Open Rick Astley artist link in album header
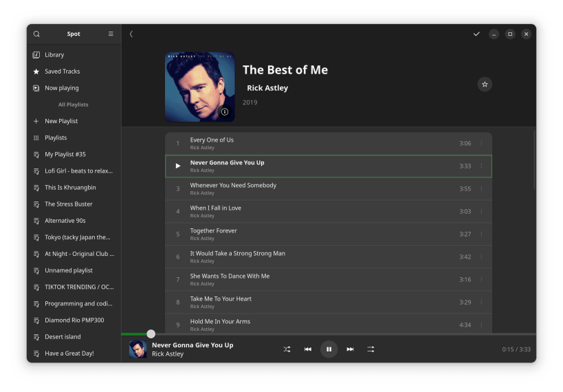Image resolution: width=563 pixels, height=392 pixels. pyautogui.click(x=267, y=87)
